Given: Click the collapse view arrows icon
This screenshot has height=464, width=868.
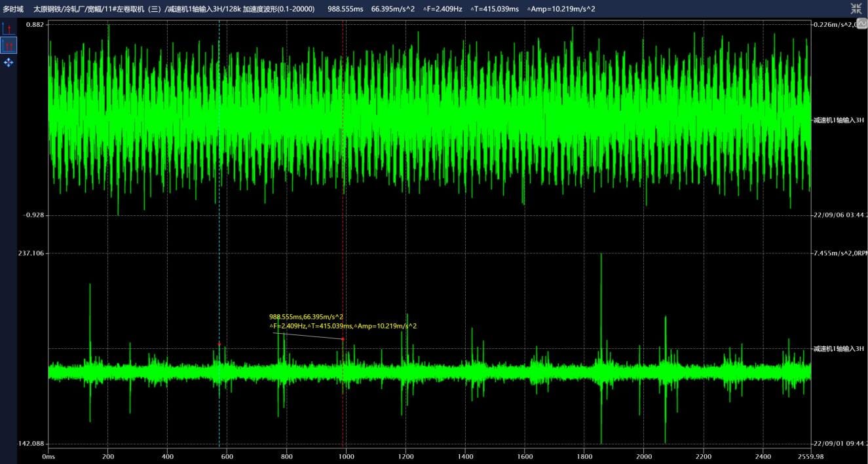Looking at the screenshot, I should [x=856, y=9].
